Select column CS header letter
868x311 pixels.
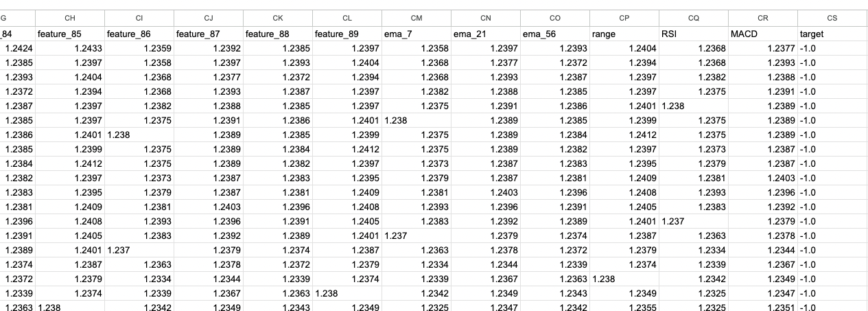point(833,19)
